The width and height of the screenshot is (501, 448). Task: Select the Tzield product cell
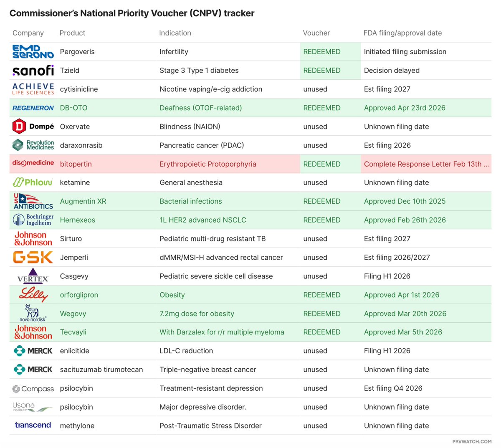[70, 71]
